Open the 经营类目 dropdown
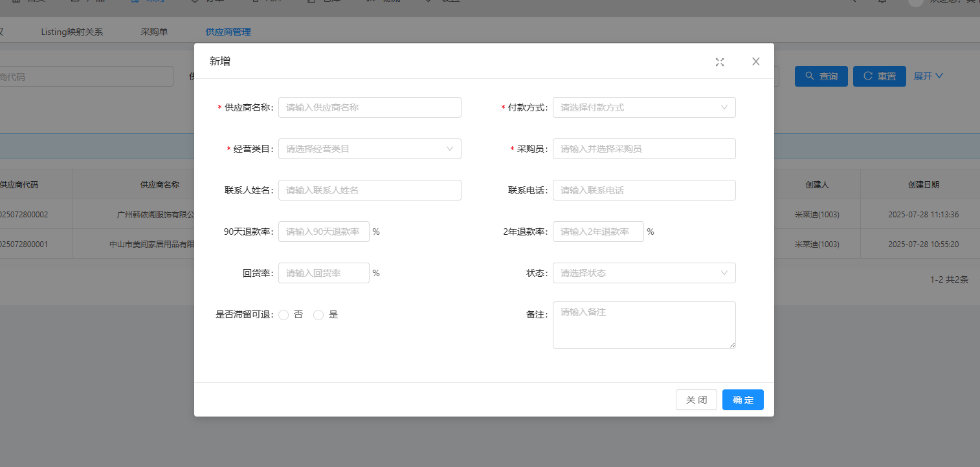Image resolution: width=980 pixels, height=467 pixels. point(369,149)
